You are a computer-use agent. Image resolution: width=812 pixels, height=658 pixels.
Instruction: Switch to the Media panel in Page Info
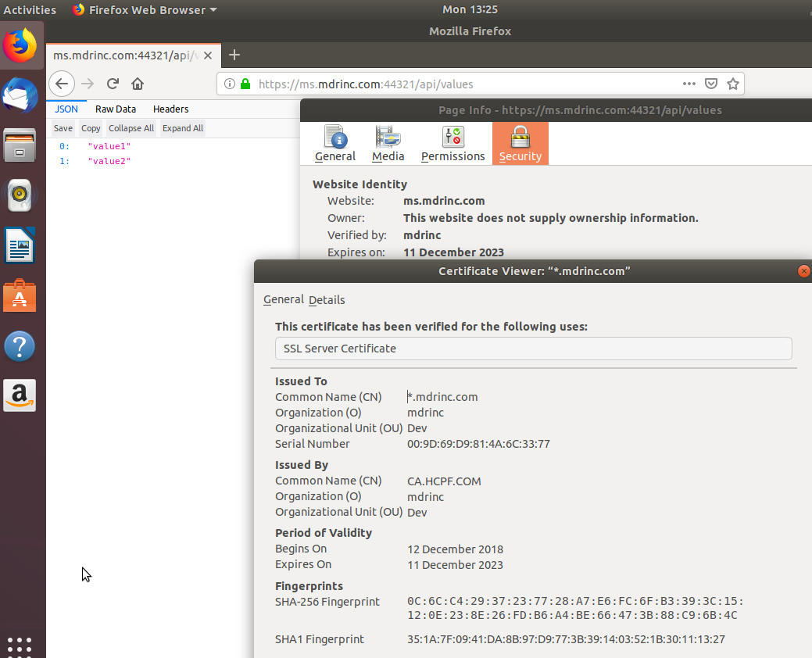point(388,143)
